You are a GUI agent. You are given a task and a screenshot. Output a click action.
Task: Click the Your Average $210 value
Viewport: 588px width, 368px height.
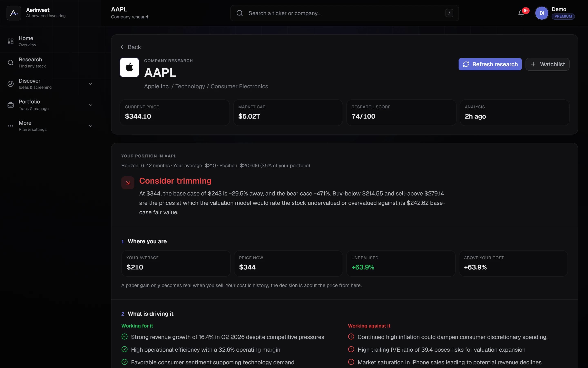(x=135, y=267)
